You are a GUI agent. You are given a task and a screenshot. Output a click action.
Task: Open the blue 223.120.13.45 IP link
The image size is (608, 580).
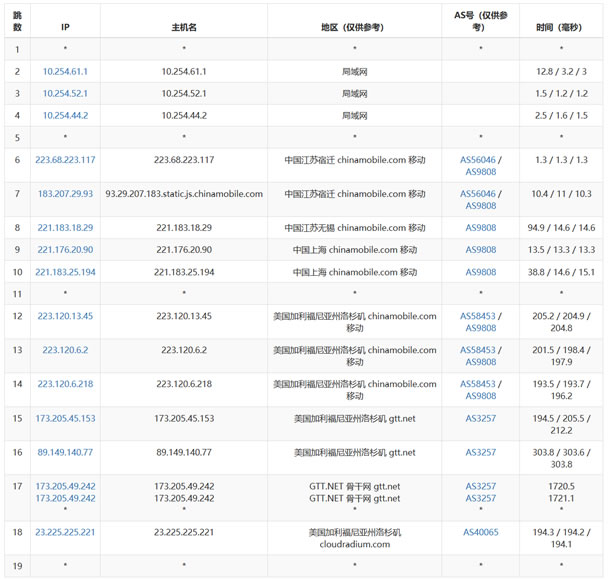click(65, 316)
